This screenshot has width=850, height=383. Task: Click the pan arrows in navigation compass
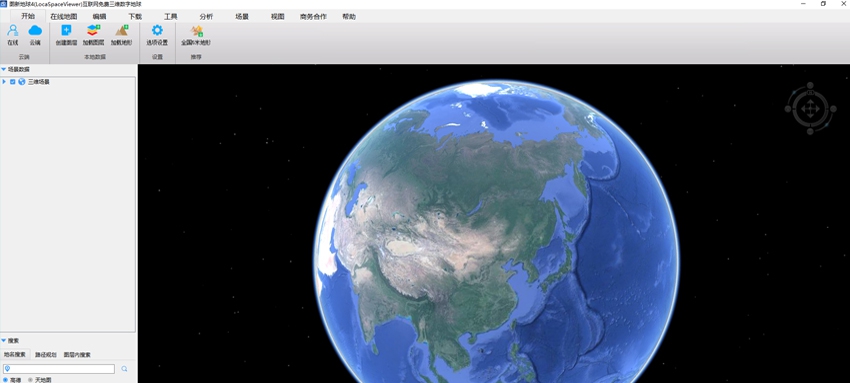click(x=810, y=109)
